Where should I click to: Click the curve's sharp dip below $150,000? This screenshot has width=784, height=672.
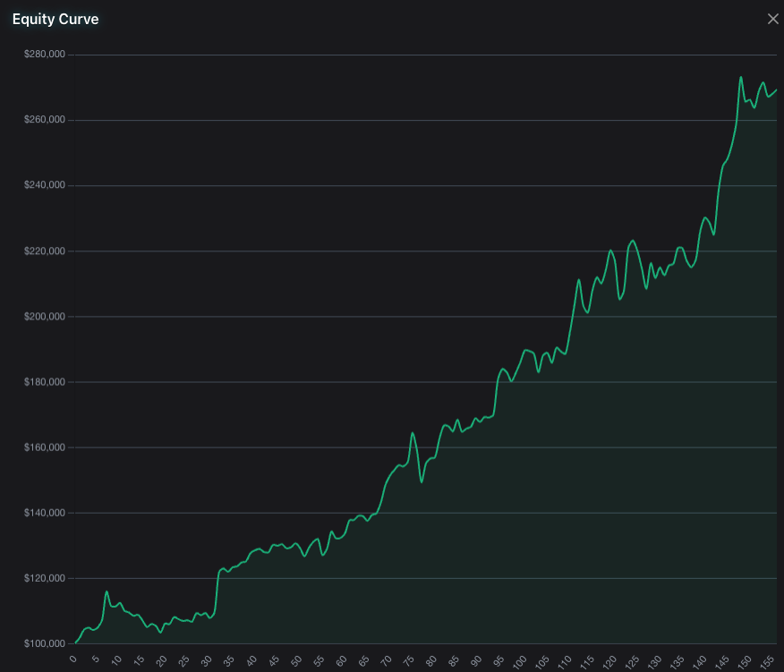(422, 482)
